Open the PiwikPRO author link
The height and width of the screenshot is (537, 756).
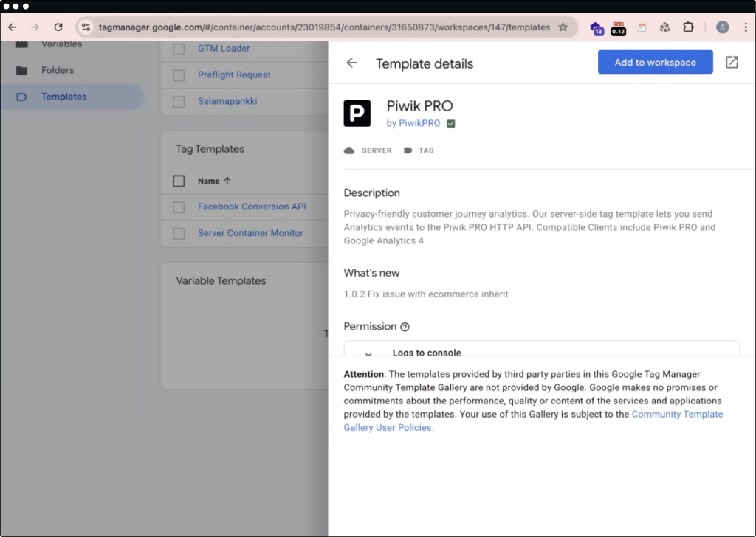[x=419, y=123]
